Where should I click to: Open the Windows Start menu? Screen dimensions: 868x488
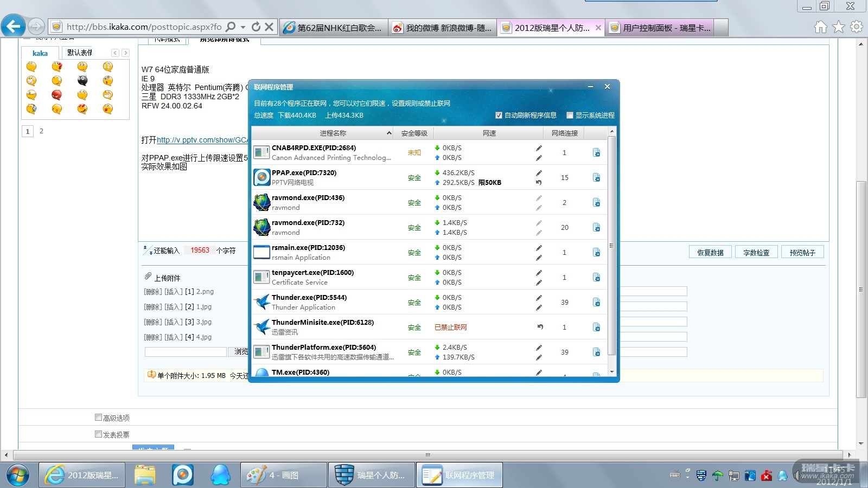click(18, 476)
